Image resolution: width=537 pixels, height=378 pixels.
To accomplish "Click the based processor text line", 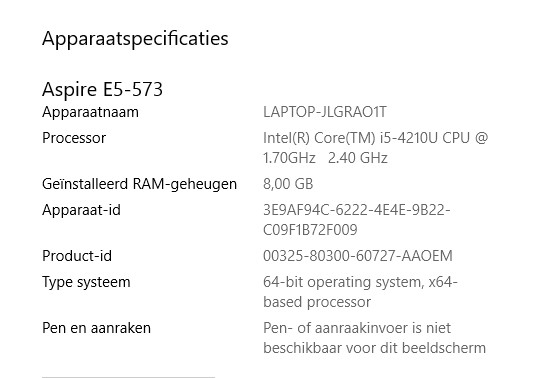I will point(317,303).
